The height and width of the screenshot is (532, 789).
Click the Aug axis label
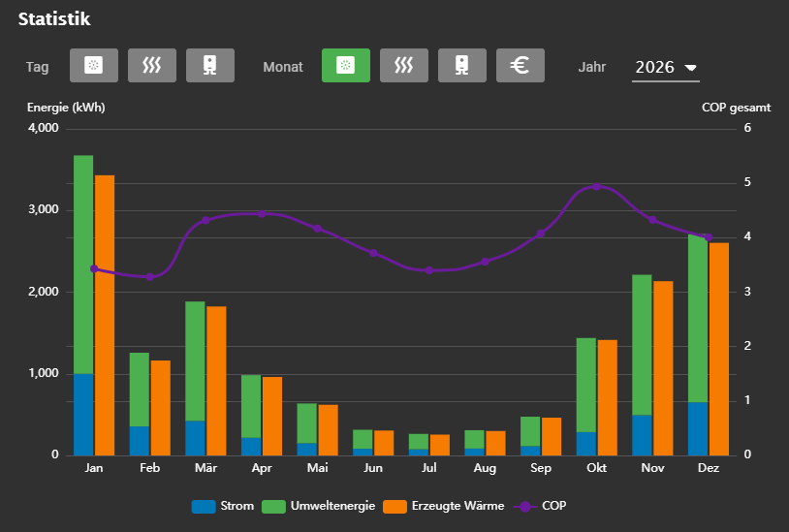tap(485, 468)
